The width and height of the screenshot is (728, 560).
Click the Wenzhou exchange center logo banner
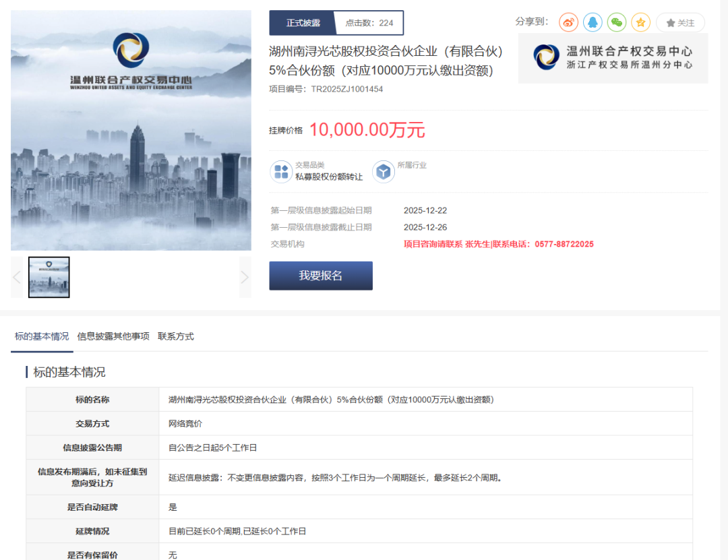pos(613,58)
